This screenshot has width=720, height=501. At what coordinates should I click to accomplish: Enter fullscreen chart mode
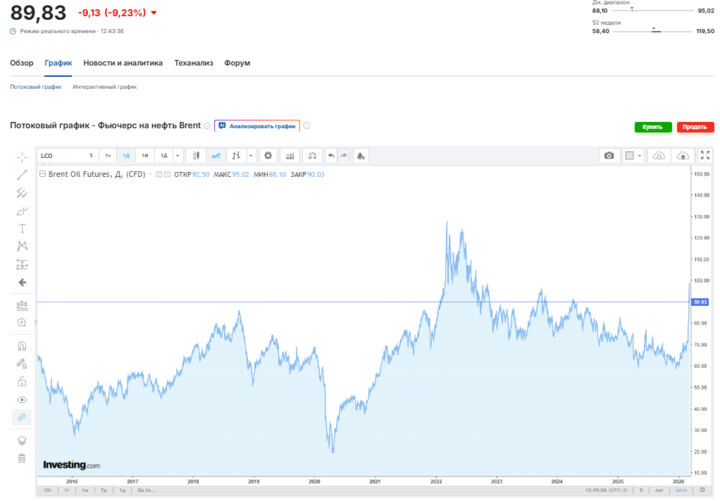coord(706,156)
